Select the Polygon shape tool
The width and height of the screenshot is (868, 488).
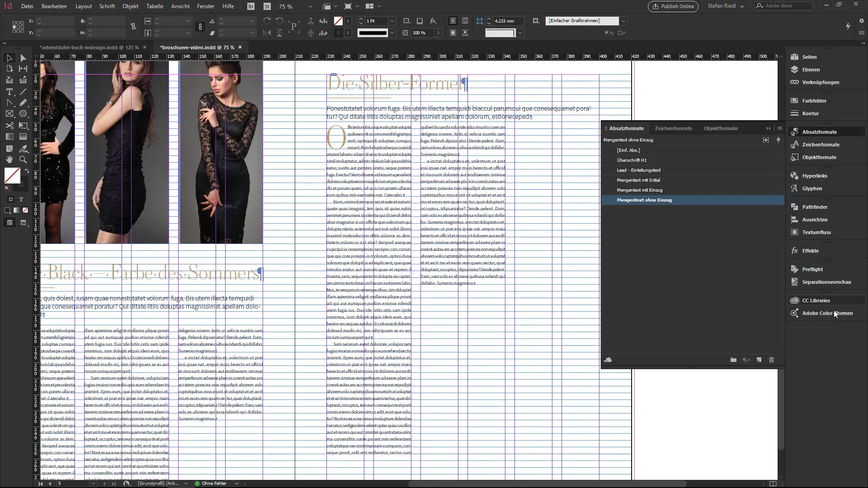(23, 114)
